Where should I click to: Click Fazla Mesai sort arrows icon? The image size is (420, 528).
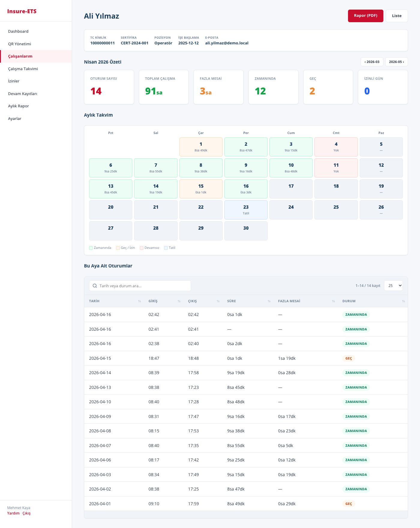point(333,301)
